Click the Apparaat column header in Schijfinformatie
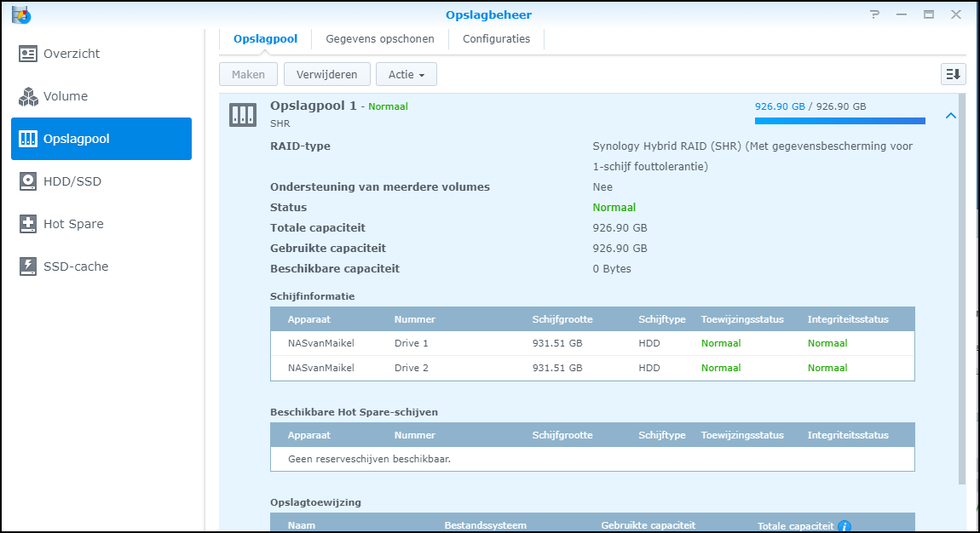The width and height of the screenshot is (980, 533). (x=308, y=319)
